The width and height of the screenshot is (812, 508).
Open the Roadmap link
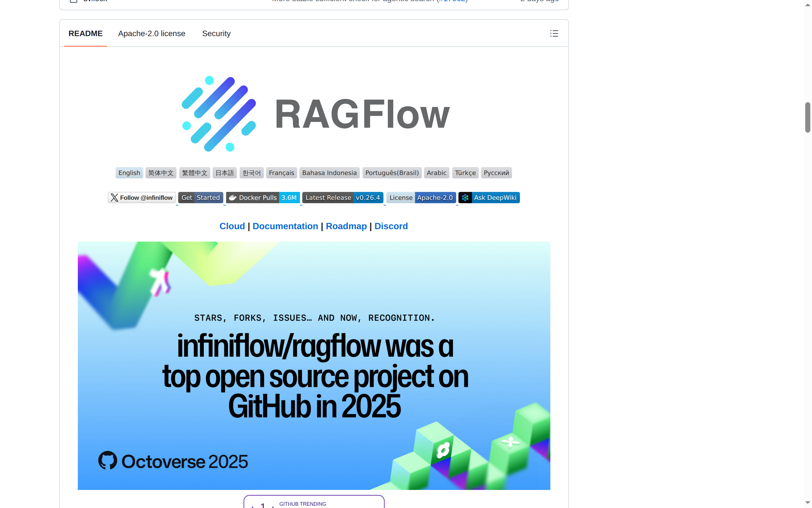point(346,226)
